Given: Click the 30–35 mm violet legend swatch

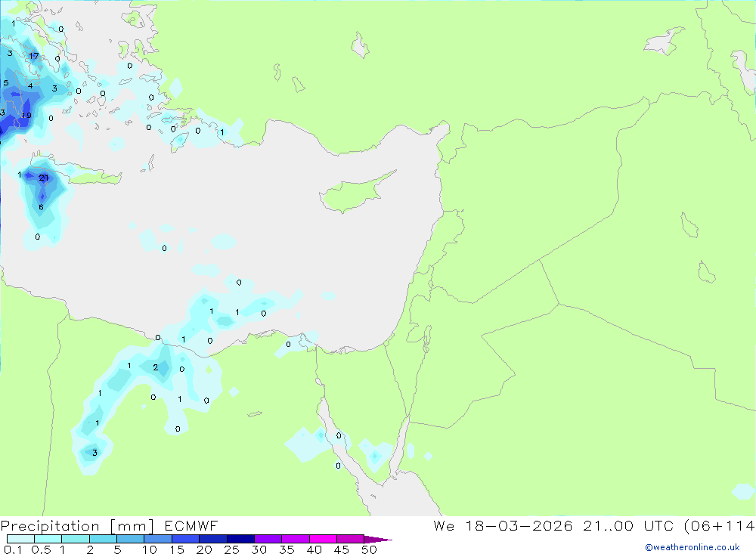Looking at the screenshot, I should coord(268,539).
